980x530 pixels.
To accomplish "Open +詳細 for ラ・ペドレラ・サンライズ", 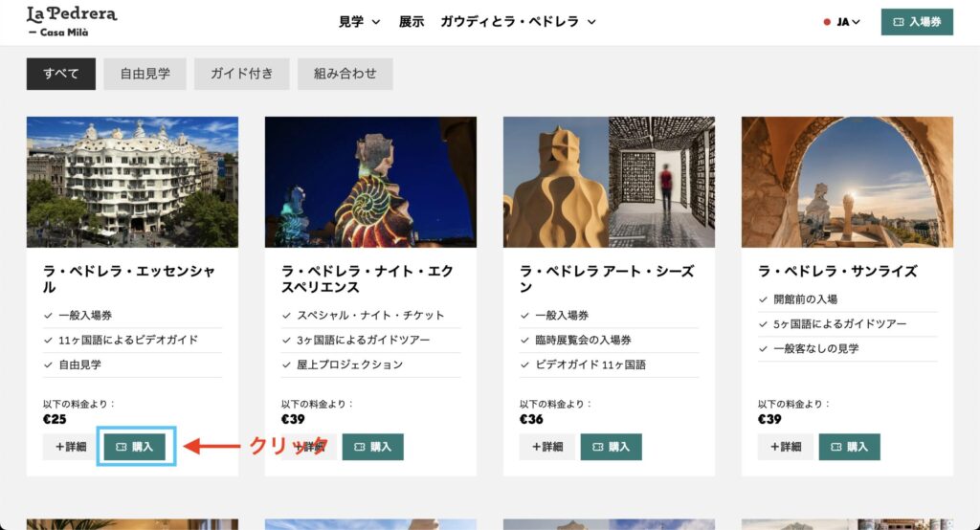I will point(785,447).
